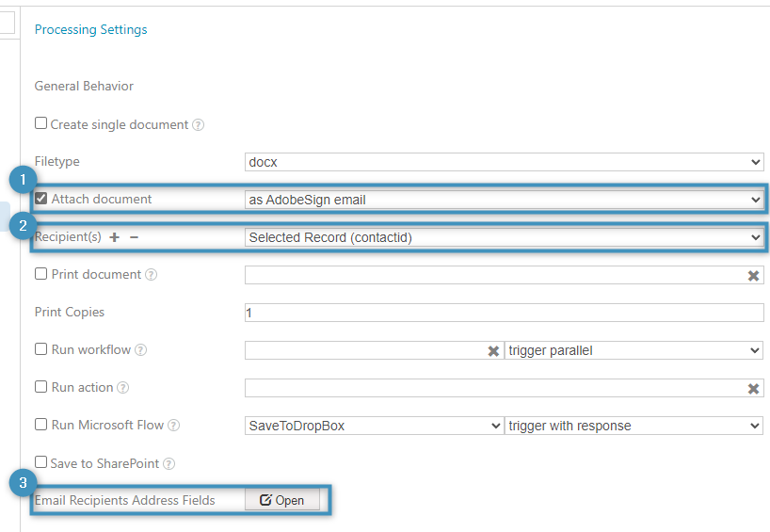Open the 'trigger with response' dropdown
This screenshot has height=532, width=770.
coord(634,426)
